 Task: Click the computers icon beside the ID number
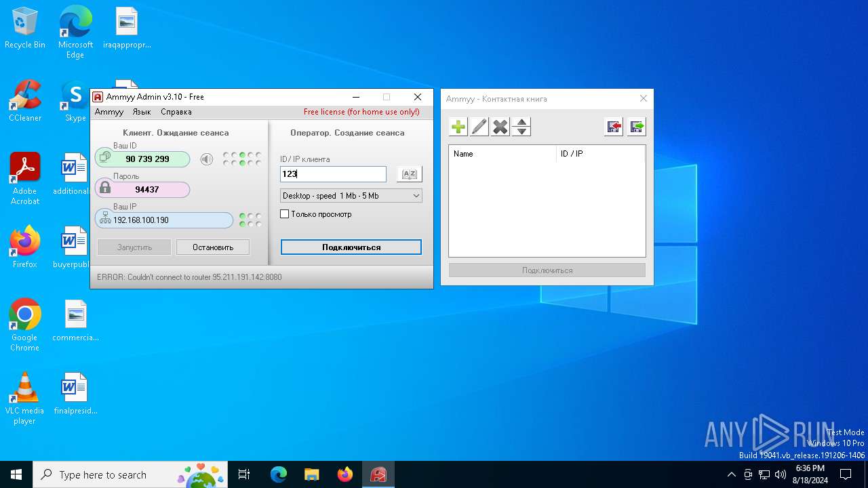pyautogui.click(x=105, y=158)
